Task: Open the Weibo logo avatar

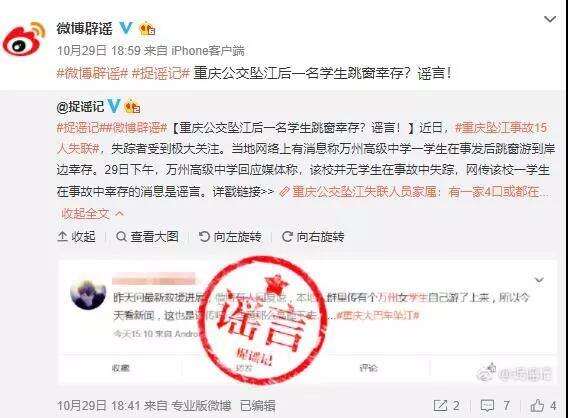Action: click(24, 39)
